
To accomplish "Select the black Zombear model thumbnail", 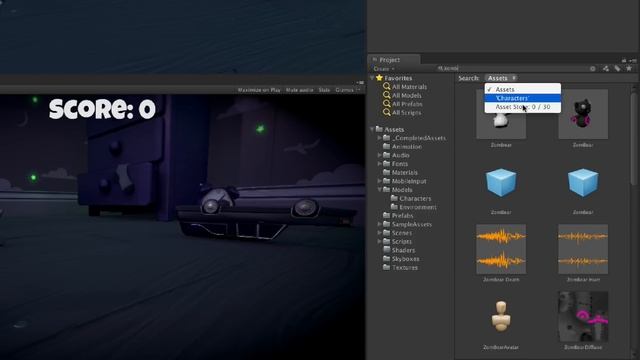I will click(x=583, y=114).
